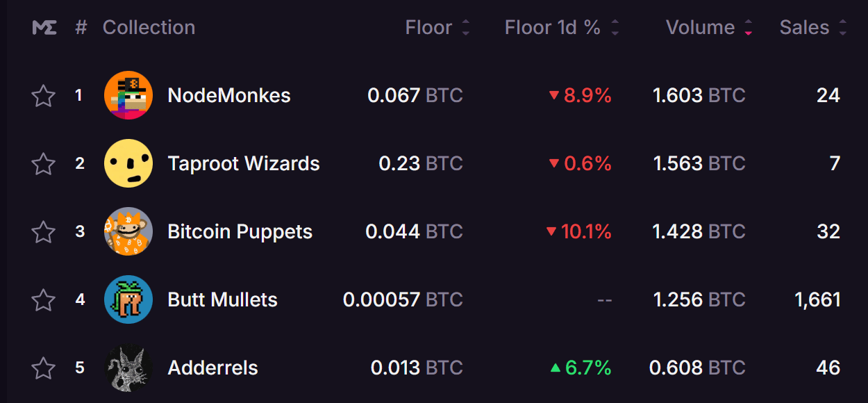Favorite NodeMonkes with the star icon

pos(44,95)
